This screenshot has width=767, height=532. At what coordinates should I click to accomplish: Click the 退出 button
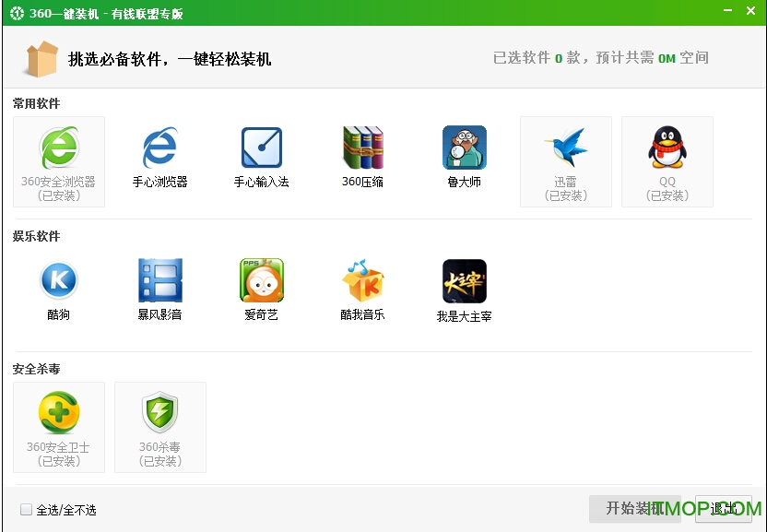point(724,509)
